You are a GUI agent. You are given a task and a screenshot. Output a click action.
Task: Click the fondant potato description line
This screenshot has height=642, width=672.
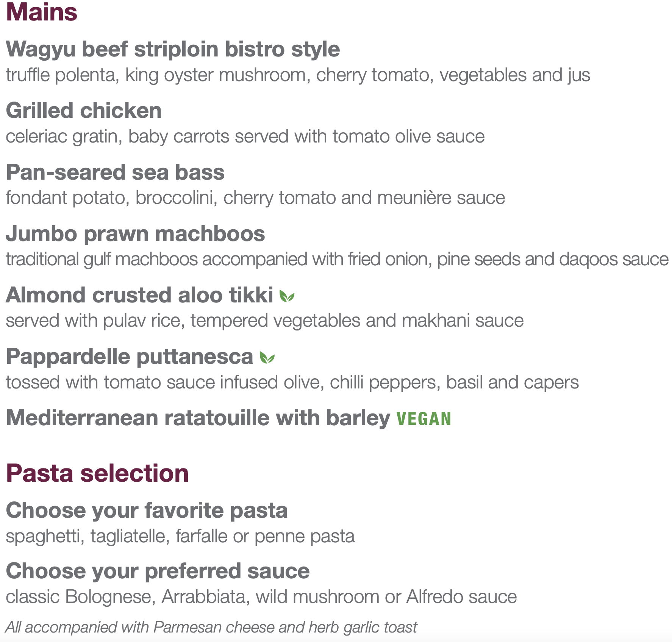tap(255, 198)
